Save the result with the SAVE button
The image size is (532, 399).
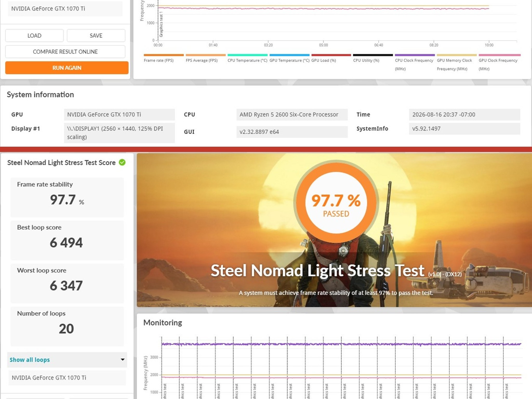[96, 36]
